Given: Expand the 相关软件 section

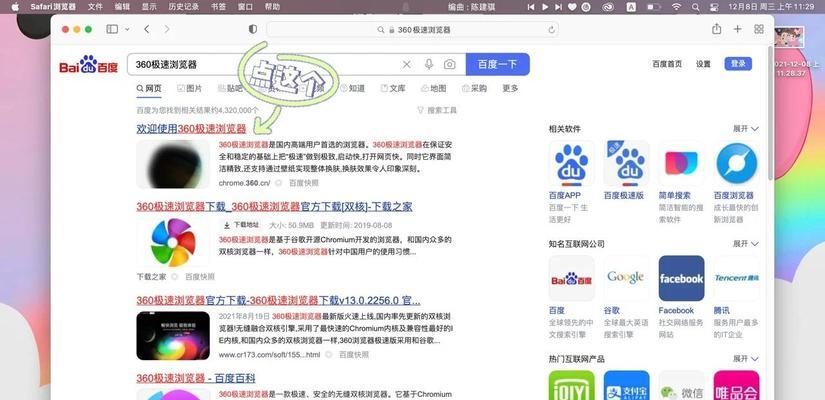Looking at the screenshot, I should (746, 129).
